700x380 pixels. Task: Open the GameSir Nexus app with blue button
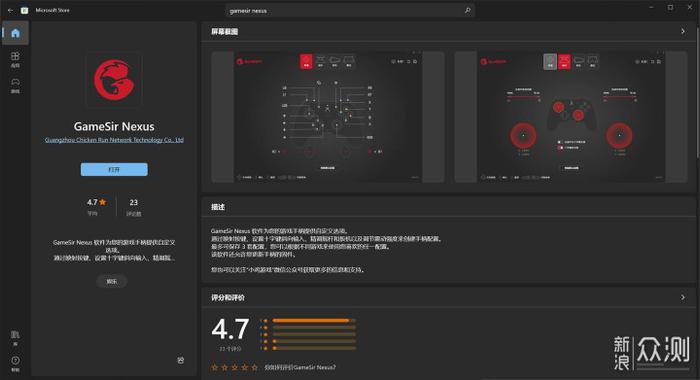114,169
